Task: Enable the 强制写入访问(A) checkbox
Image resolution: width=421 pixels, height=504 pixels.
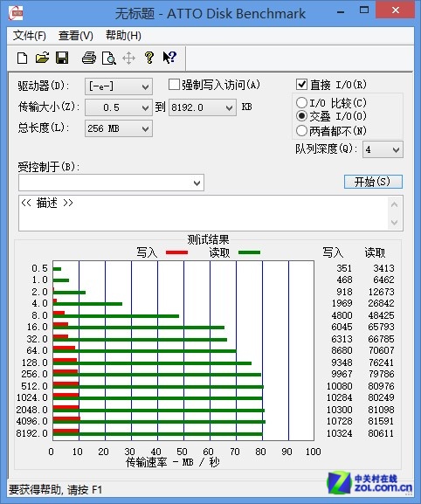Action: point(174,85)
